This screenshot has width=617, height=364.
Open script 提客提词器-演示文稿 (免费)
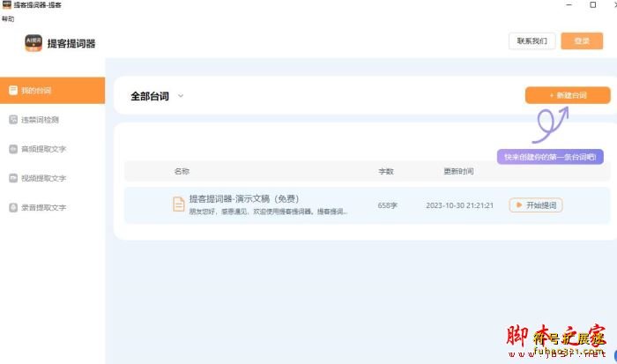point(244,198)
